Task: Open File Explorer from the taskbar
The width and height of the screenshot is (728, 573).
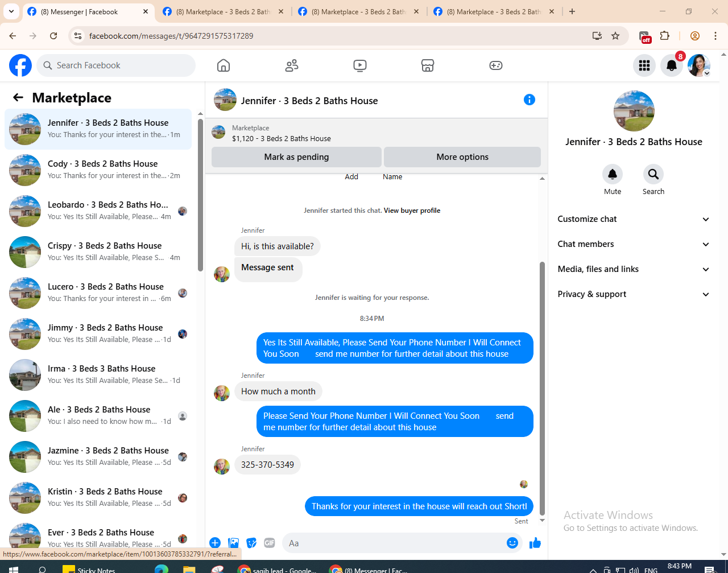Action: [x=189, y=568]
